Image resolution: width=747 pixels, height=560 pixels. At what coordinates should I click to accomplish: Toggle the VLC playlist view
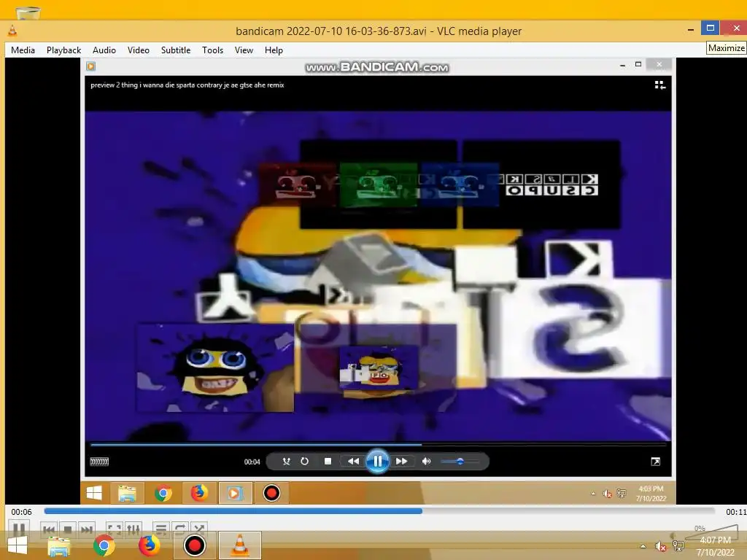(x=161, y=529)
